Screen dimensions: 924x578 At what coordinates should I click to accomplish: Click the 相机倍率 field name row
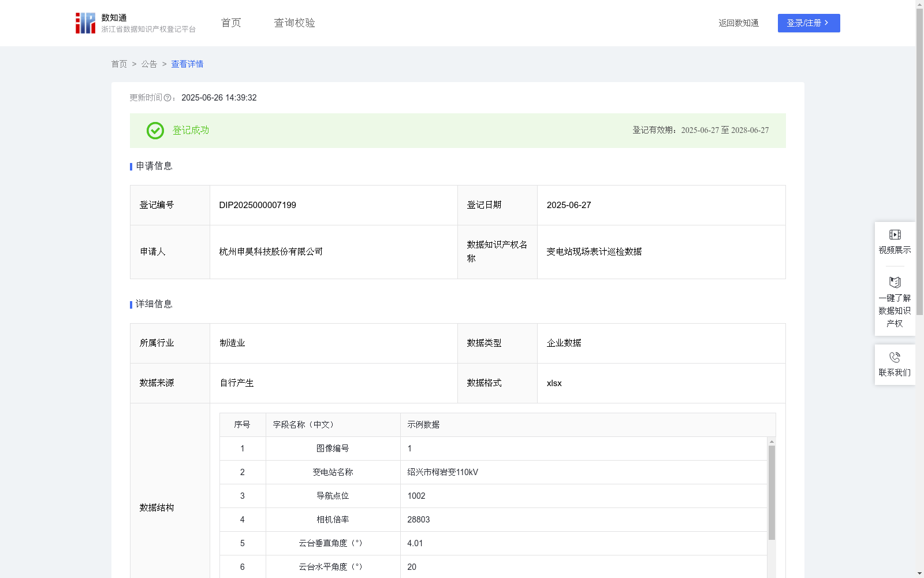[333, 519]
